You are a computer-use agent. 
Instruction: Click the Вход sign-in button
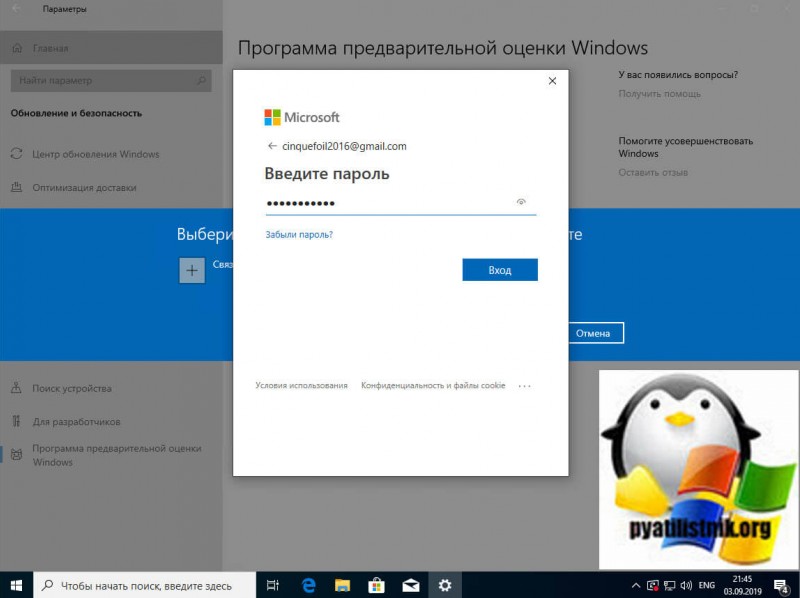[499, 270]
